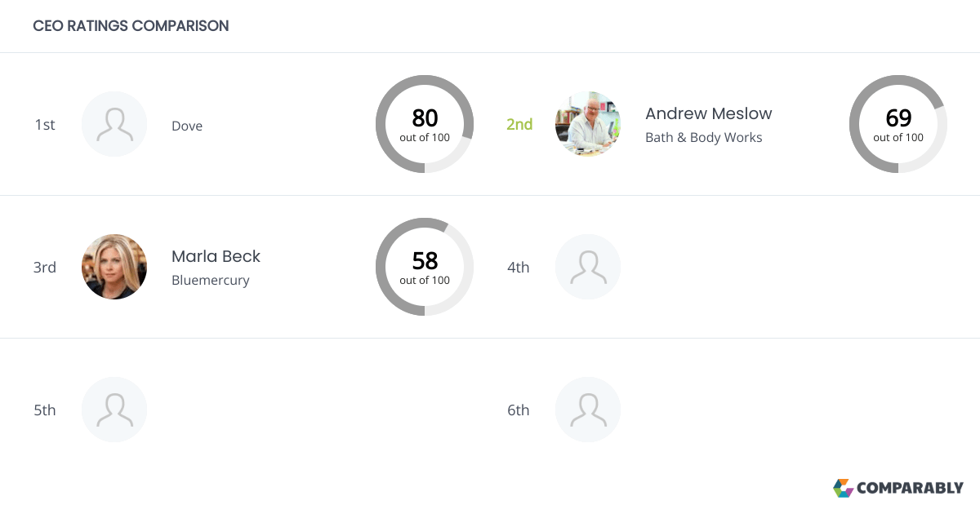Screen dimensions: 980x514
Task: Click the Andrew Meslow name link
Action: pos(708,113)
